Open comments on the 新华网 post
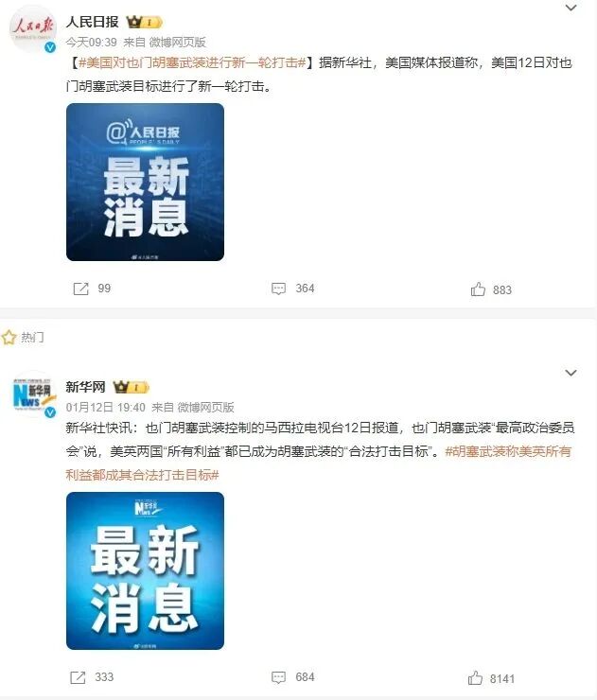 278,677
